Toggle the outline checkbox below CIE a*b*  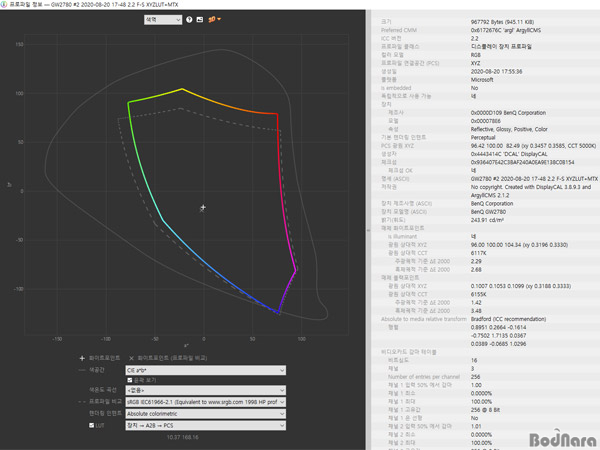click(x=129, y=380)
